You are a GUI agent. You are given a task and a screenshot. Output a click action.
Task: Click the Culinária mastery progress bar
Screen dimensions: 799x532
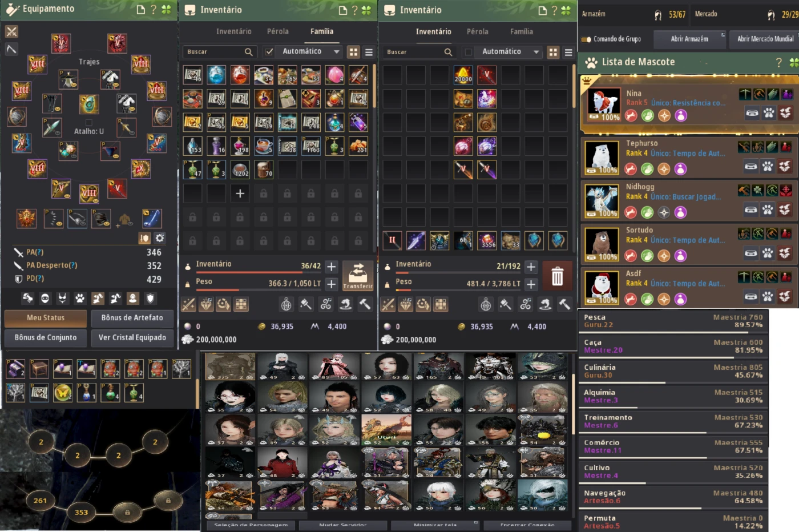(x=673, y=382)
